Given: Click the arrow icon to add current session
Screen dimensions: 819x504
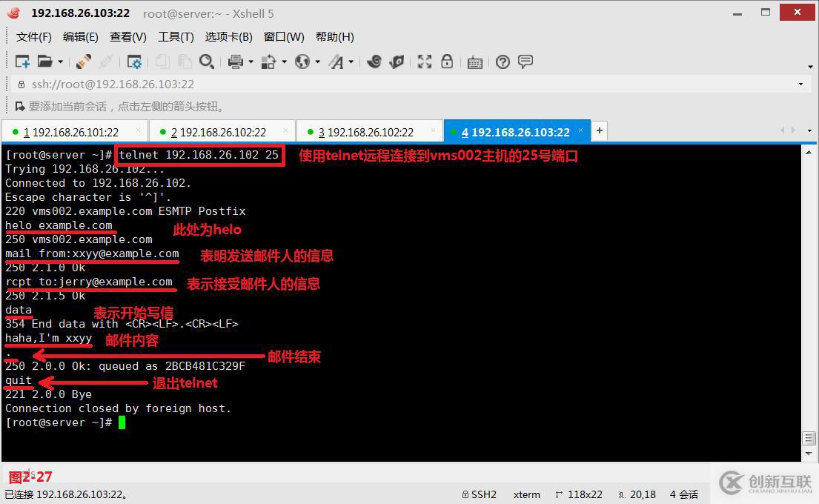Looking at the screenshot, I should [x=20, y=107].
